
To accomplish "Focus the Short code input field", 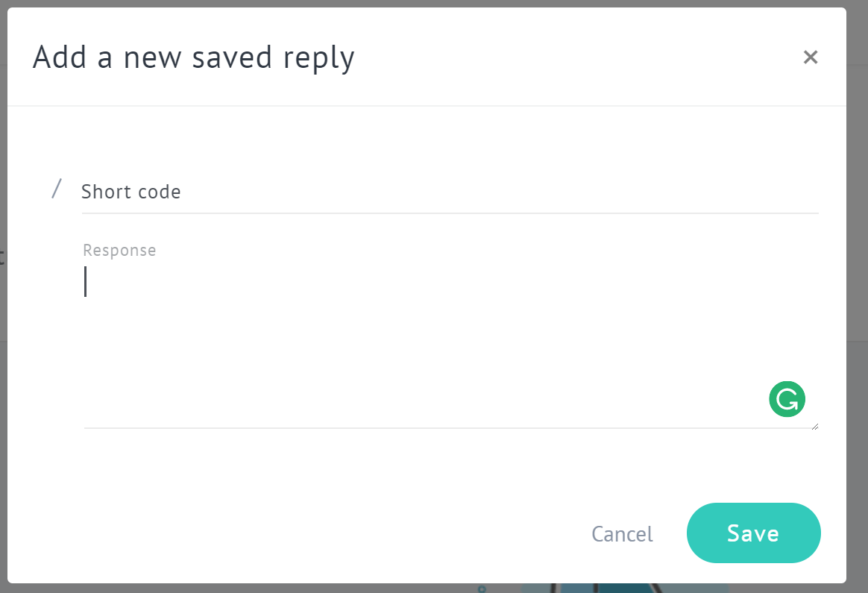I will [x=450, y=192].
